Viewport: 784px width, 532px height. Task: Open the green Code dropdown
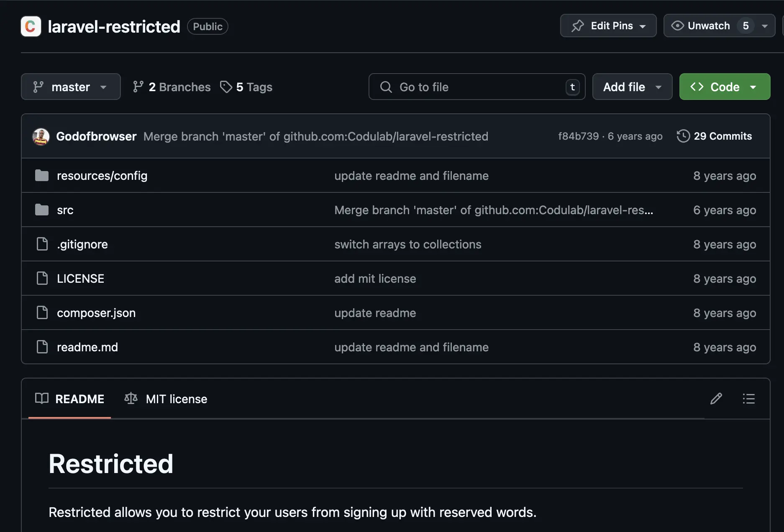click(725, 87)
